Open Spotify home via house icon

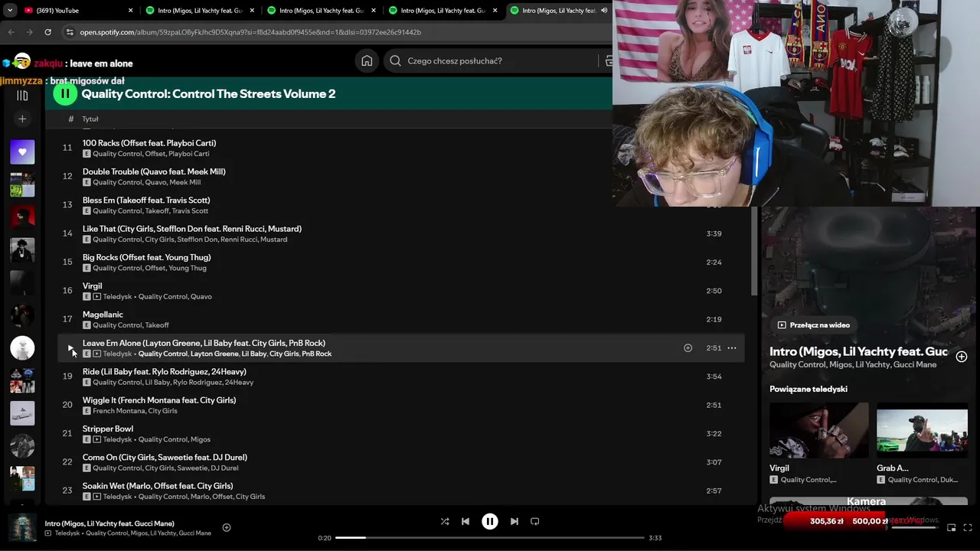(367, 60)
